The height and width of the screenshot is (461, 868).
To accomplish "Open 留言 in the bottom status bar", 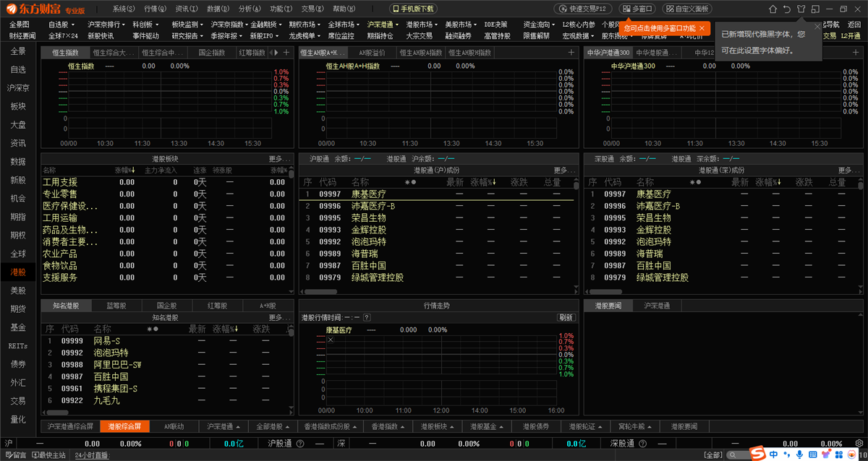I will (x=15, y=455).
